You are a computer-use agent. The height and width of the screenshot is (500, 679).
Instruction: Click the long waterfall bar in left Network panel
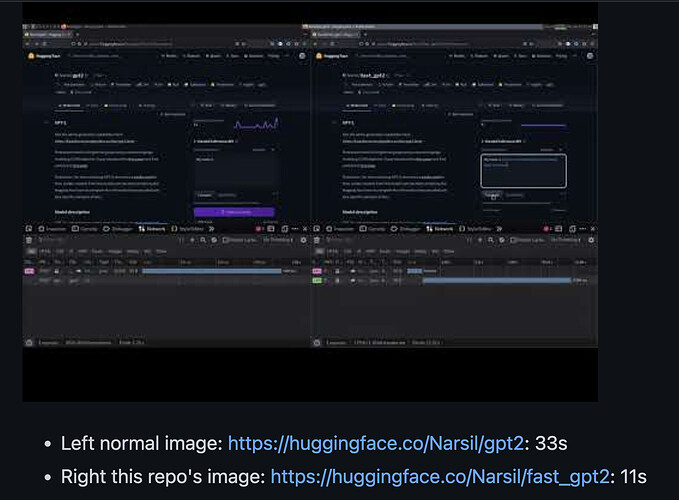coord(210,271)
